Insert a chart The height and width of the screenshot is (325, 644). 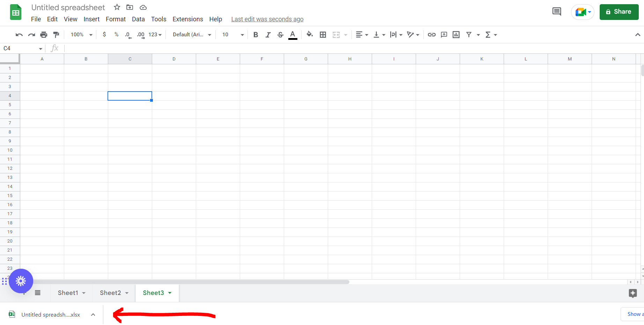pos(456,35)
